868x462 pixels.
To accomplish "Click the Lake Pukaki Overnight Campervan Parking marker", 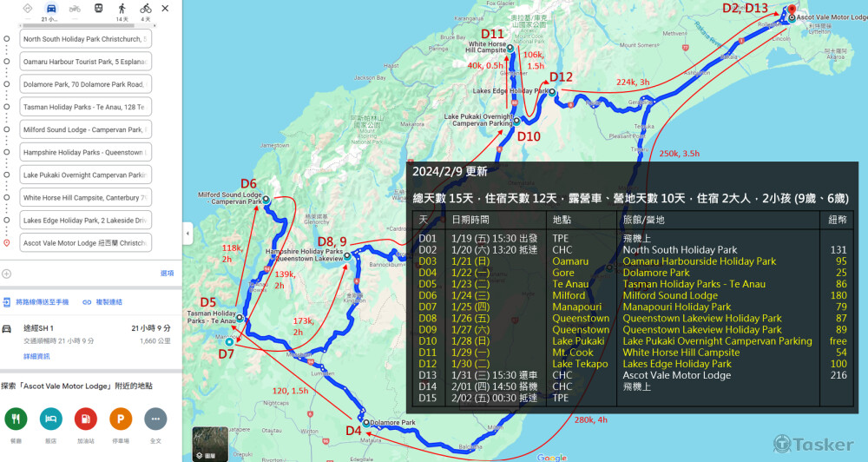I will tap(516, 120).
